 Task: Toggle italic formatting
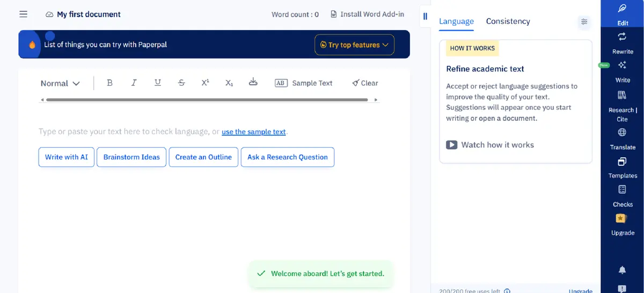pos(134,83)
